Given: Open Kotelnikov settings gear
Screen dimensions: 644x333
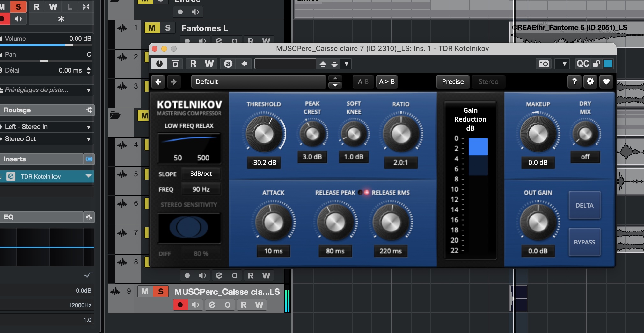Looking at the screenshot, I should pos(590,82).
